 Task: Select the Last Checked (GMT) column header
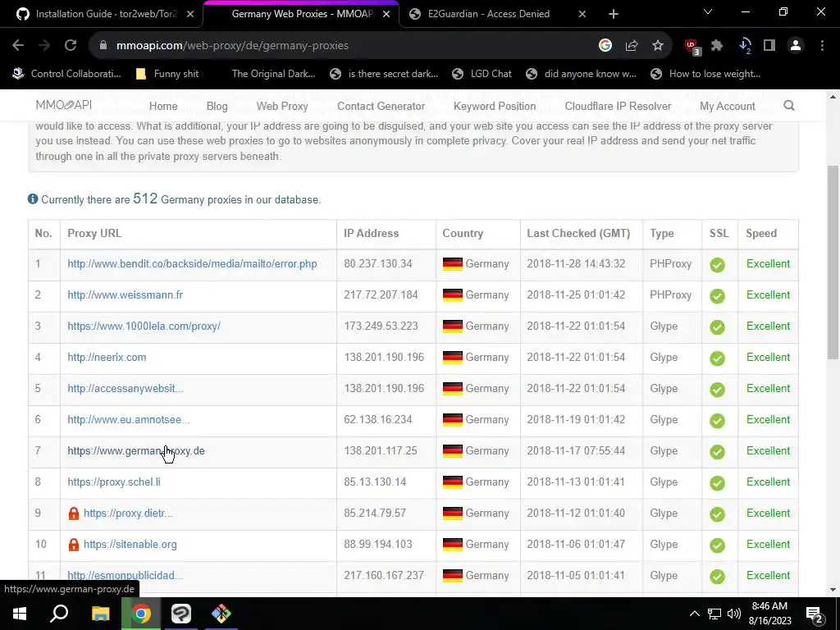point(578,233)
